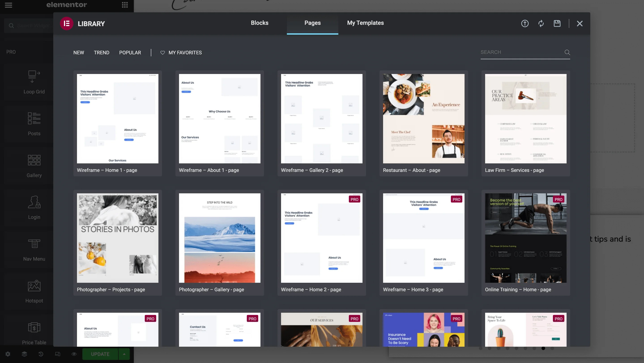Image resolution: width=644 pixels, height=363 pixels.
Task: Close the Library modal with the X
Action: [x=580, y=23]
